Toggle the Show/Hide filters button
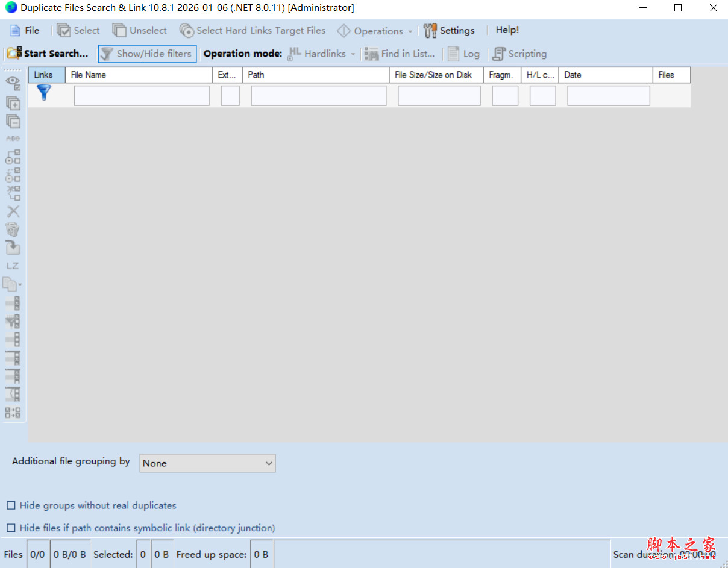The width and height of the screenshot is (728, 568). (x=147, y=54)
